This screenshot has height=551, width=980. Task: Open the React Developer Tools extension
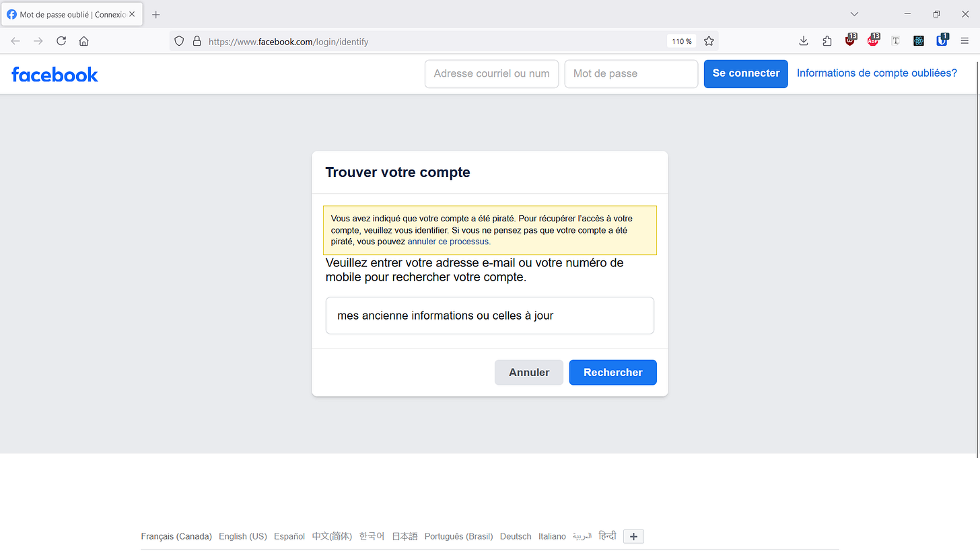[919, 41]
